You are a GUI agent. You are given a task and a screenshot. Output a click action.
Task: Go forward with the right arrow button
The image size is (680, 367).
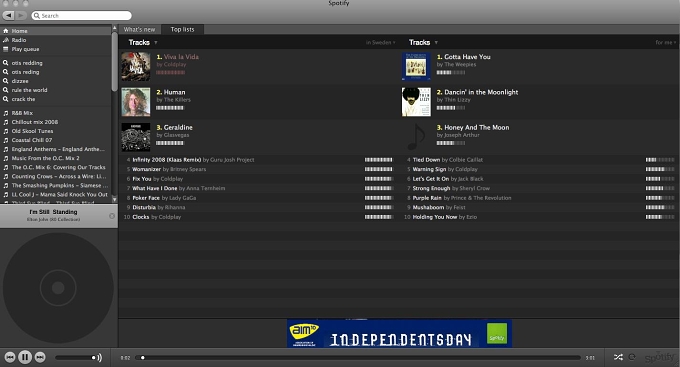(21, 15)
